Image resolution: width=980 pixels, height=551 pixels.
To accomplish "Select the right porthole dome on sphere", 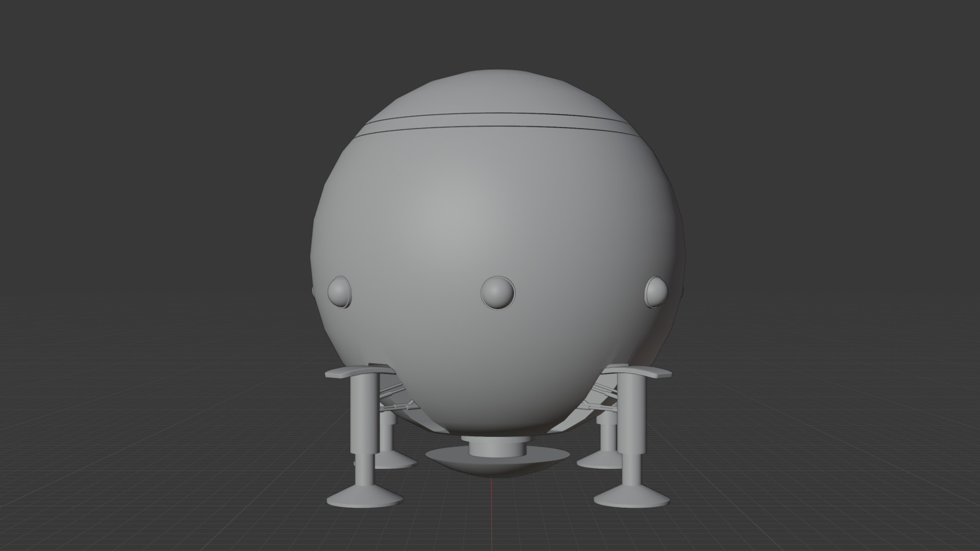I will (x=656, y=292).
